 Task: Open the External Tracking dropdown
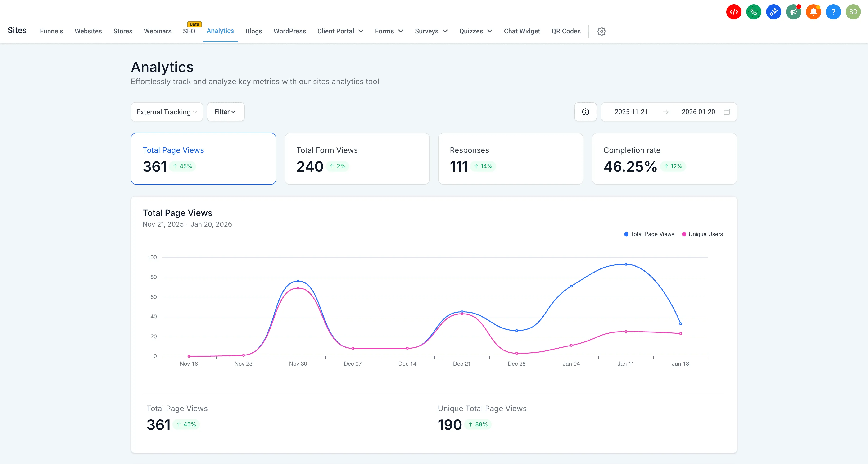point(167,112)
